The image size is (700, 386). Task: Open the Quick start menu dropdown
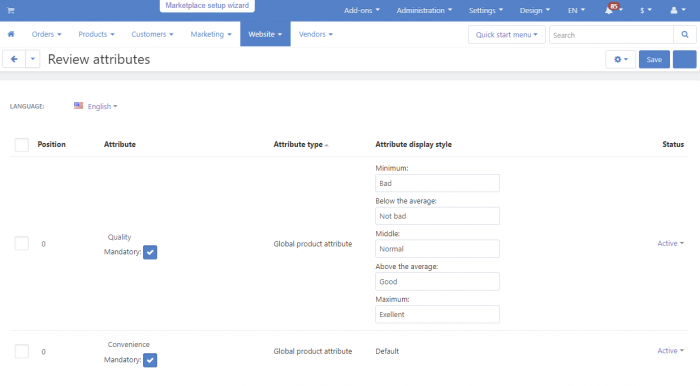click(507, 34)
